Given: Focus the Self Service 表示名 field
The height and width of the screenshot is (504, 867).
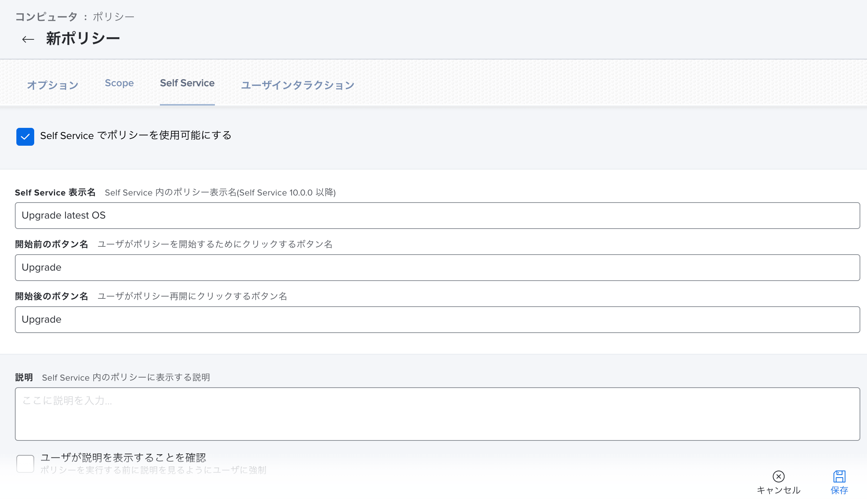Looking at the screenshot, I should [438, 216].
